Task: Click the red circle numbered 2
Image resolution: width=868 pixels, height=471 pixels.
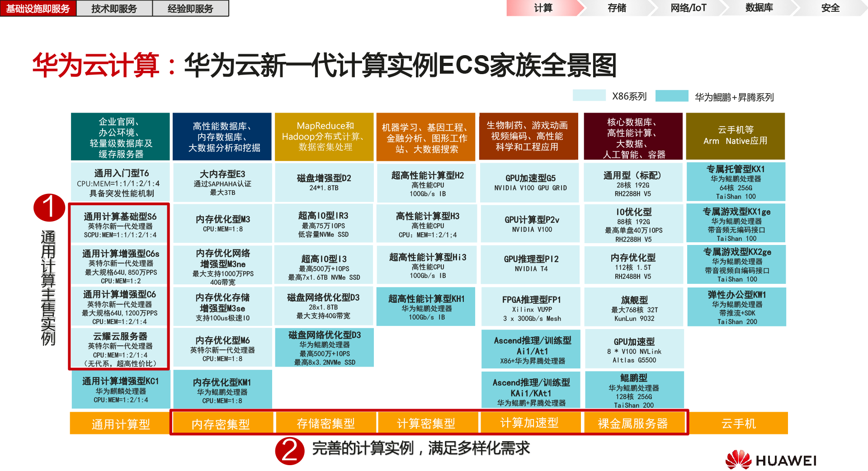Action: point(289,450)
